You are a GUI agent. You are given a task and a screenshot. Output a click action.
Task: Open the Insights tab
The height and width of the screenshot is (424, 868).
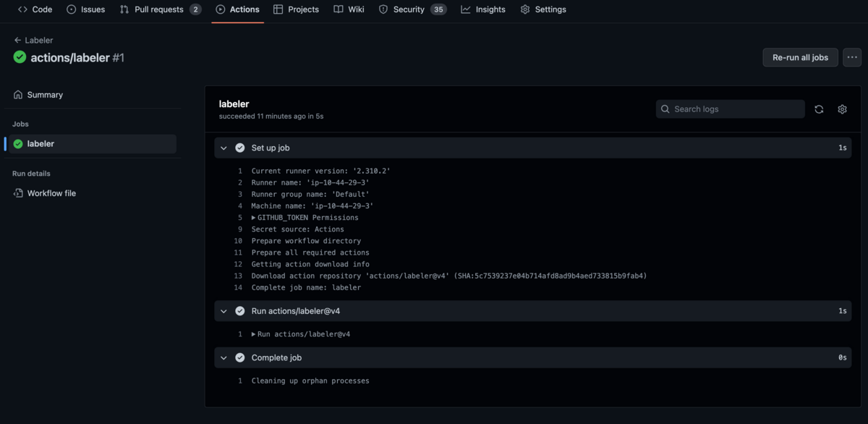483,9
